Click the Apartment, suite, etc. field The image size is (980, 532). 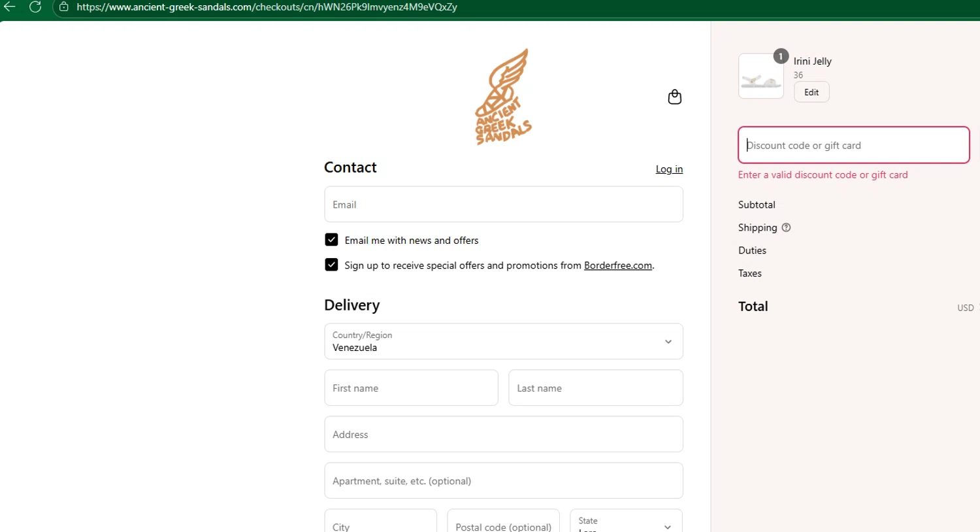coord(504,481)
